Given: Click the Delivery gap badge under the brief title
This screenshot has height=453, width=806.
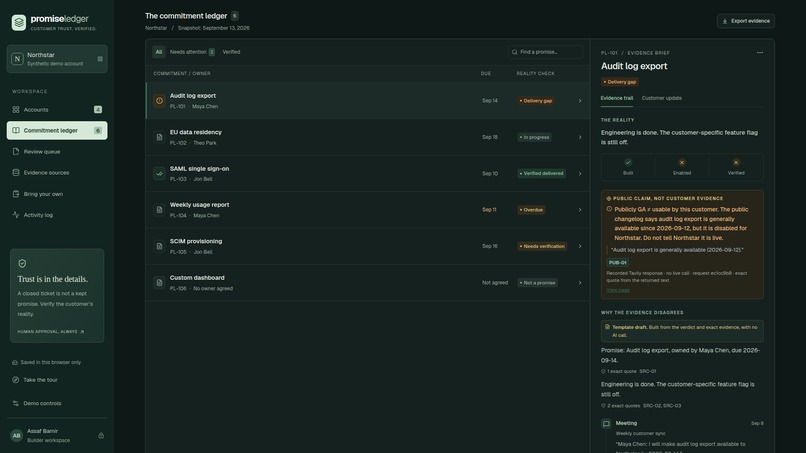Looking at the screenshot, I should 619,82.
